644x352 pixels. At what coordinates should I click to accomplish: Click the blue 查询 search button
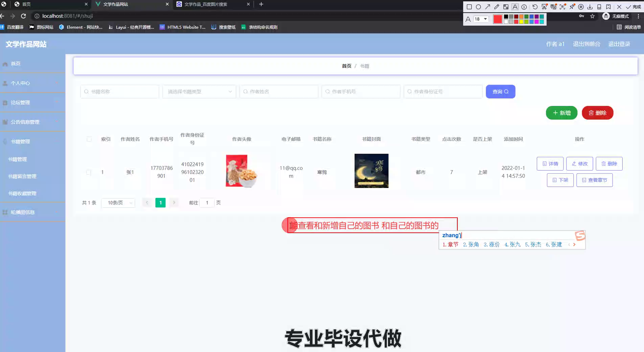coord(500,91)
